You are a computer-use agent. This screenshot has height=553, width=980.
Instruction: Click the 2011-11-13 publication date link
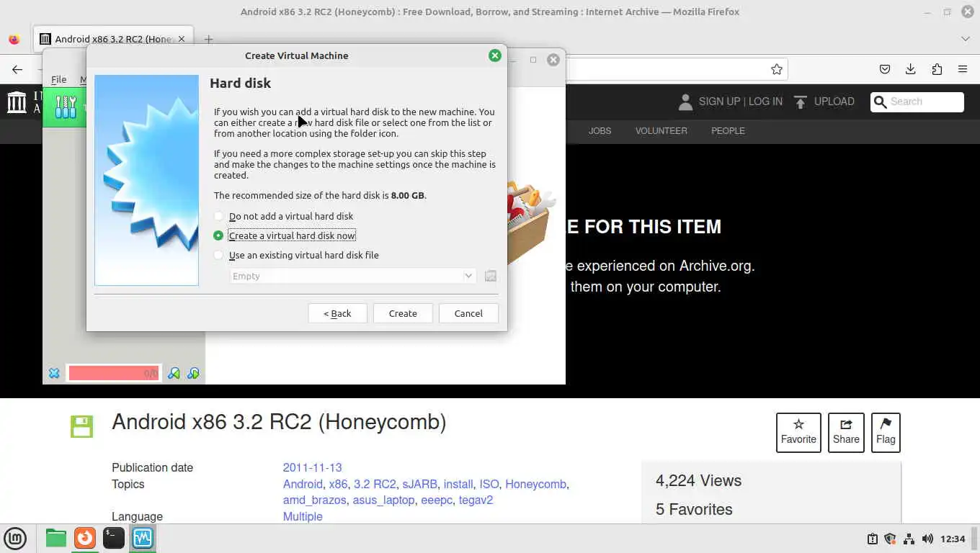[x=312, y=467]
